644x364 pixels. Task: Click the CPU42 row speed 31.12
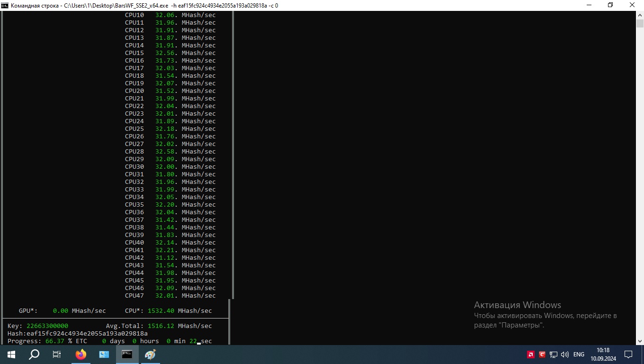[x=165, y=258]
